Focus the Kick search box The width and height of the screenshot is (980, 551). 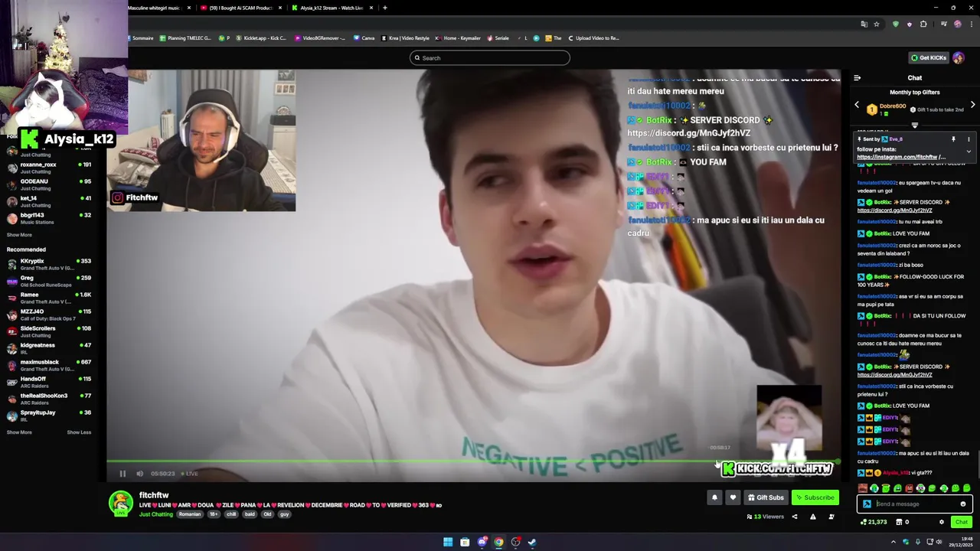click(490, 57)
